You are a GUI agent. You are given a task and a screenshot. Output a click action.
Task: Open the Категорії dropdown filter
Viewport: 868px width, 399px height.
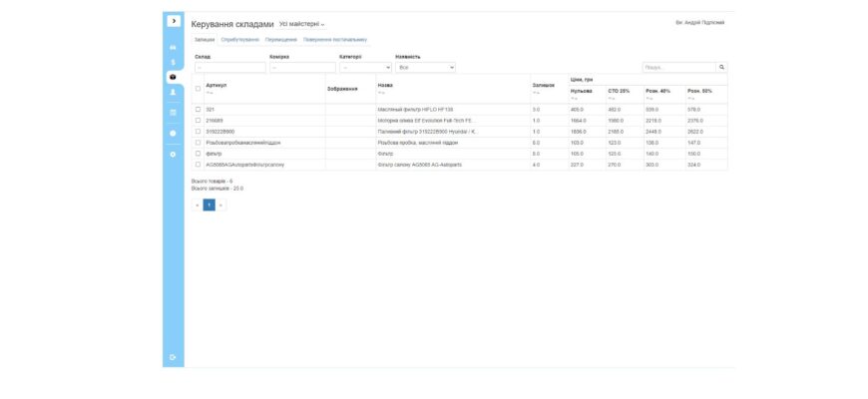click(365, 68)
